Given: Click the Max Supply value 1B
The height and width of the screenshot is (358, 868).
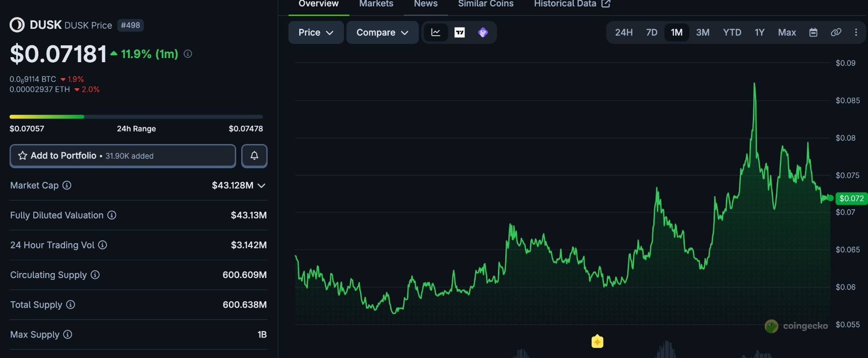Looking at the screenshot, I should click(262, 334).
